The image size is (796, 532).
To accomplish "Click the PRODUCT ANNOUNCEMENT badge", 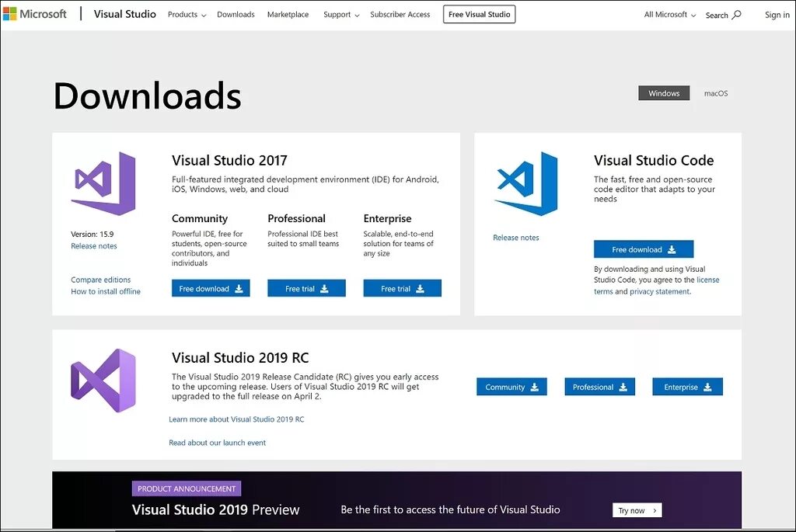I will tap(187, 489).
